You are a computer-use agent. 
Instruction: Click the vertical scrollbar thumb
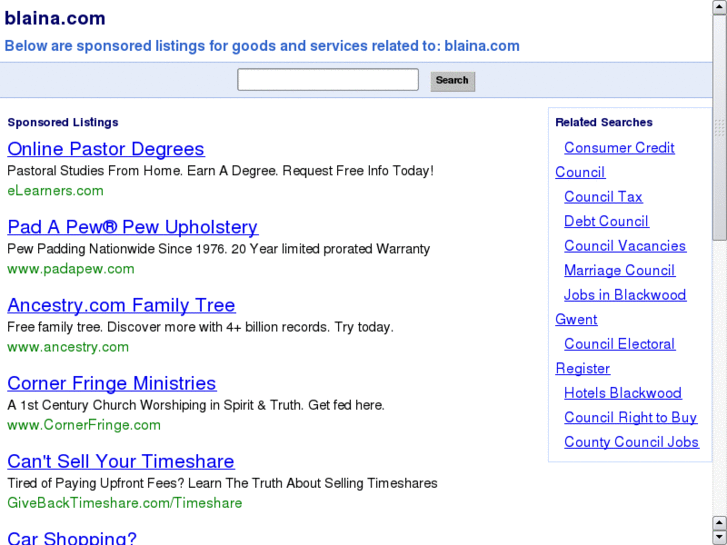coord(720,127)
